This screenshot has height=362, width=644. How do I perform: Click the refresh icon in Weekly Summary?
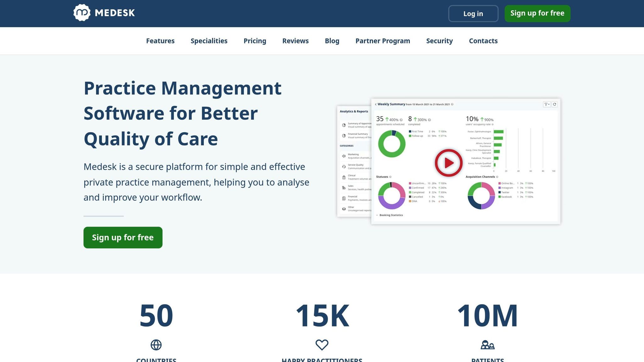click(x=555, y=104)
